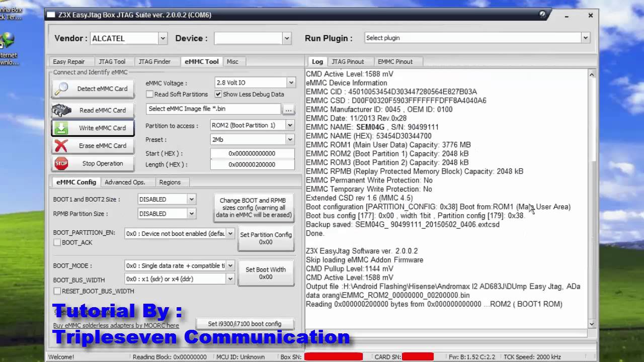Click Set i9300/i7100 boot config button

point(245,324)
